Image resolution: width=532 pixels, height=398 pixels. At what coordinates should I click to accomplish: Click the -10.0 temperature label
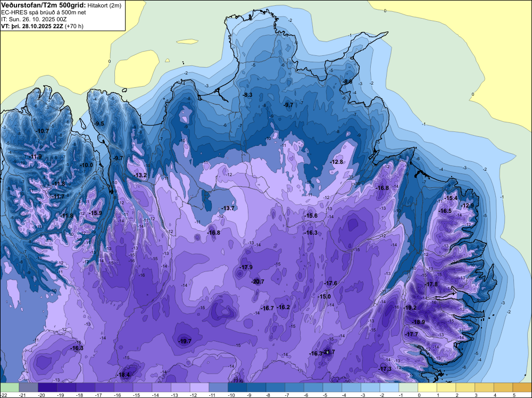point(87,165)
